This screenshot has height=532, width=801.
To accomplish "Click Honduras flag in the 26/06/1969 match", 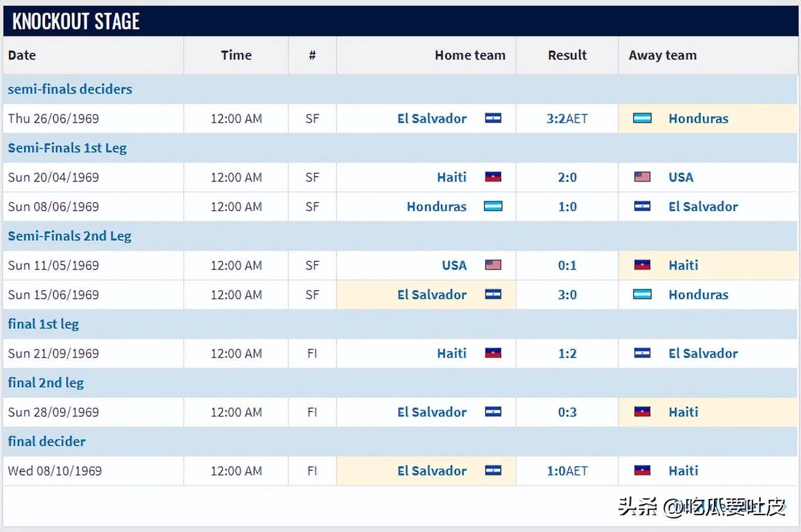I will [642, 119].
